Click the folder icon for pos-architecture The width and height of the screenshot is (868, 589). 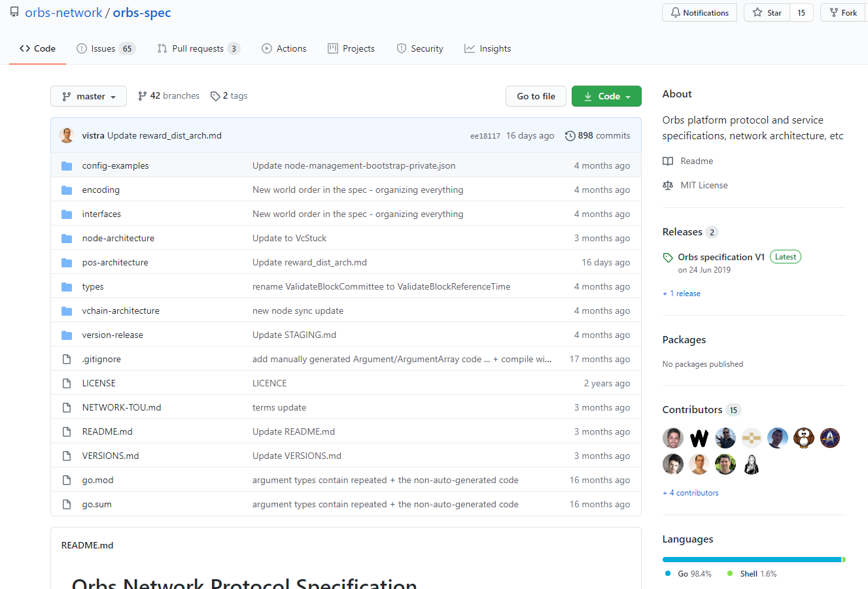67,263
